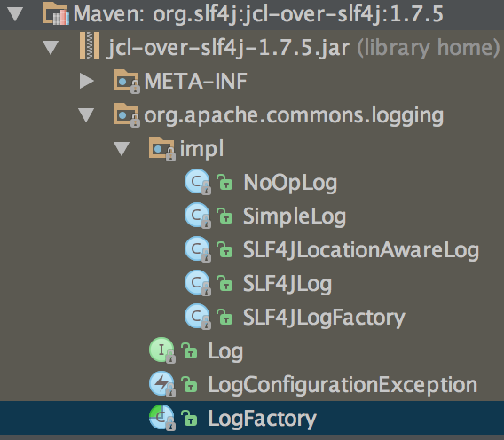Click the class icon next to SLF4JLog
Image resolution: width=504 pixels, height=440 pixels.
tap(198, 283)
